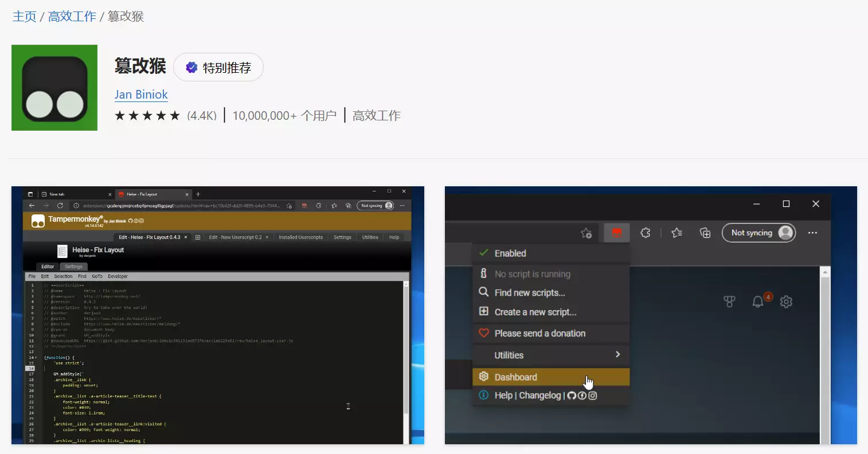The image size is (868, 454).
Task: Click the GitHub icon in the popup menu
Action: point(571,396)
